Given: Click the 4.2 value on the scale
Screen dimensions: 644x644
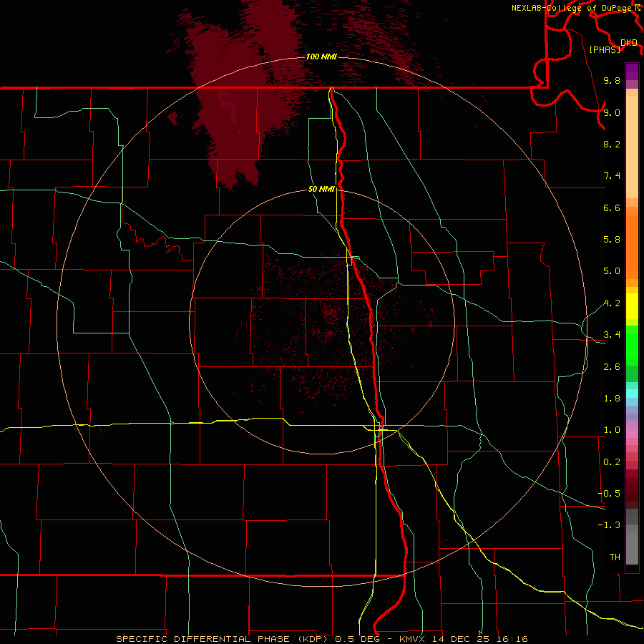Looking at the screenshot, I should 612,303.
